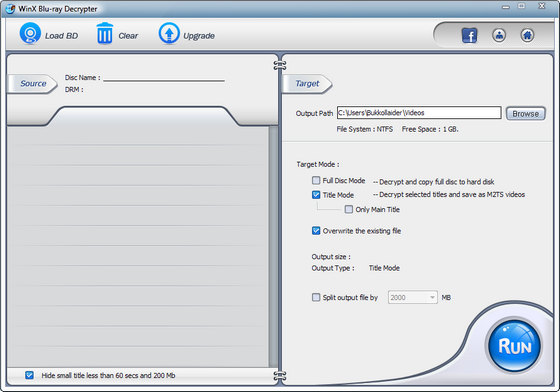The image size is (560, 392).
Task: Click the top panel splitter handle
Action: pos(280,65)
